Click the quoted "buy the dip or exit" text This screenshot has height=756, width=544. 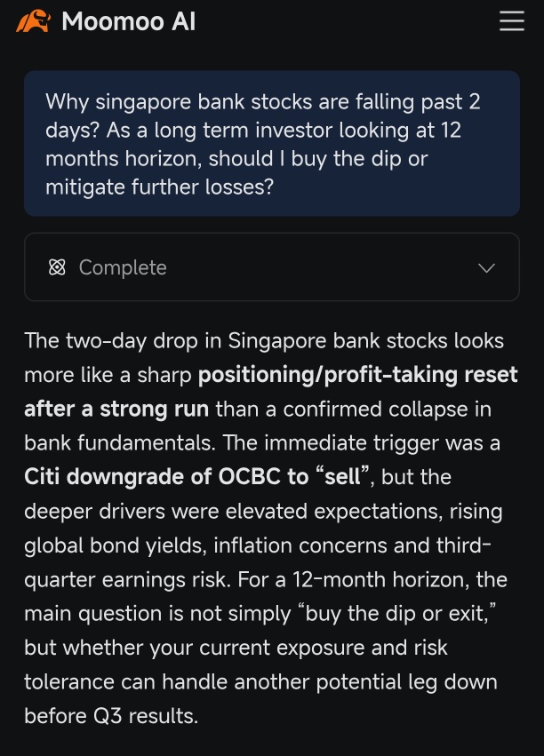(397, 614)
